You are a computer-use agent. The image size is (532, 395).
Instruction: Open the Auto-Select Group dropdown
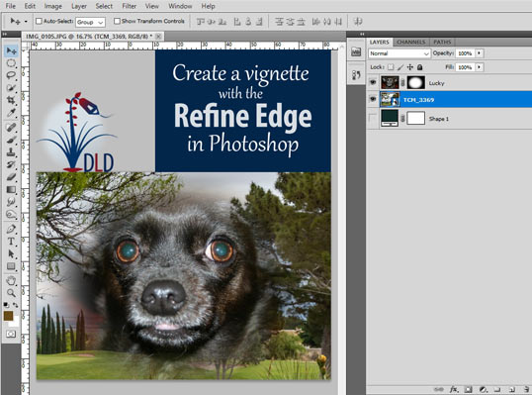90,22
